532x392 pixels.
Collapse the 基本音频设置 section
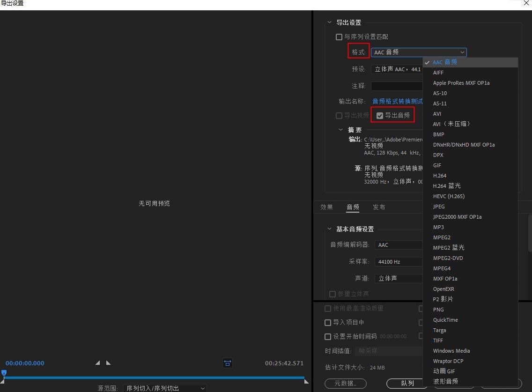329,229
